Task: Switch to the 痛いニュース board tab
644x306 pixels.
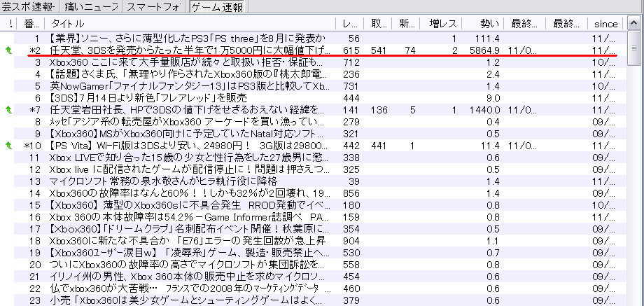Action: [x=91, y=6]
